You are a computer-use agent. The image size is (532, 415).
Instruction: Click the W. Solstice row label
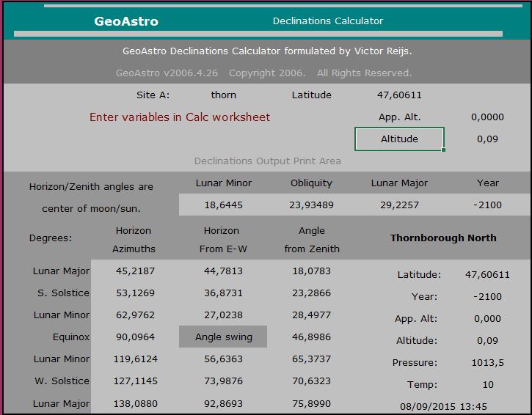pyautogui.click(x=62, y=381)
